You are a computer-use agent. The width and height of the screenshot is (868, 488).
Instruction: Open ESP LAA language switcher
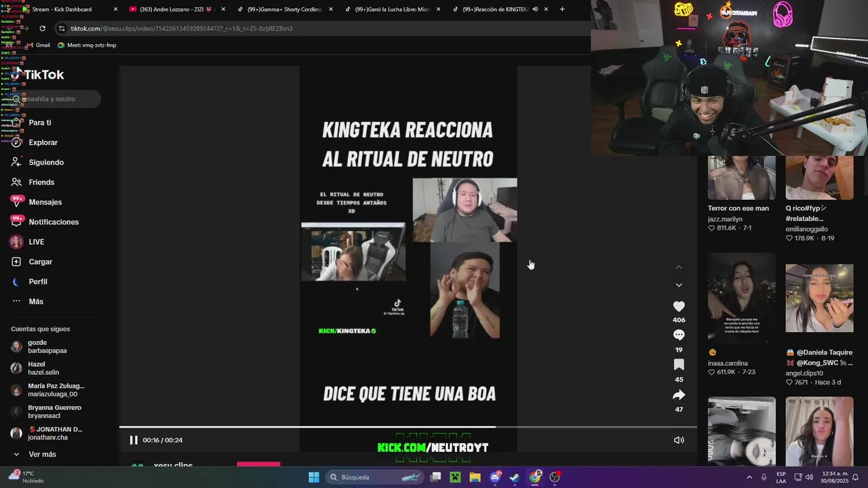(x=781, y=477)
